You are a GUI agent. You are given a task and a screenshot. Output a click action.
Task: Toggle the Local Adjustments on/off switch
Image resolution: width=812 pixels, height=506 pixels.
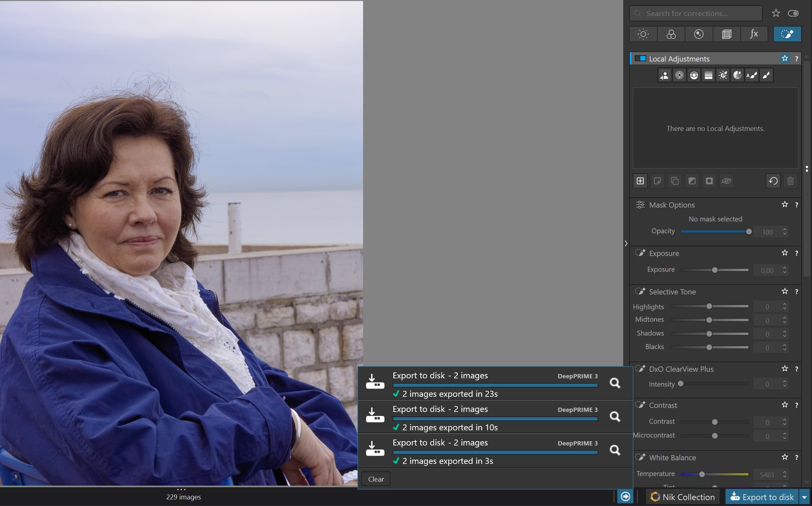click(x=640, y=58)
